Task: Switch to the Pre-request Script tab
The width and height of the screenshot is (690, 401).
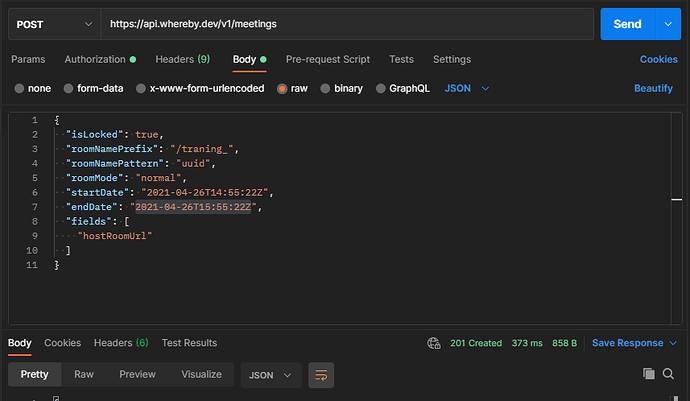Action: click(x=328, y=60)
